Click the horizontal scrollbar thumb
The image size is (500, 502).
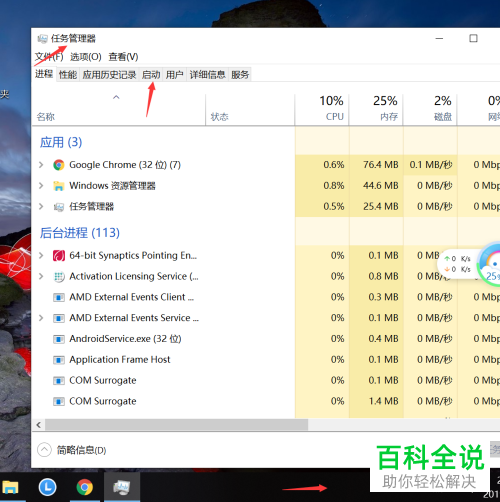pyautogui.click(x=177, y=425)
